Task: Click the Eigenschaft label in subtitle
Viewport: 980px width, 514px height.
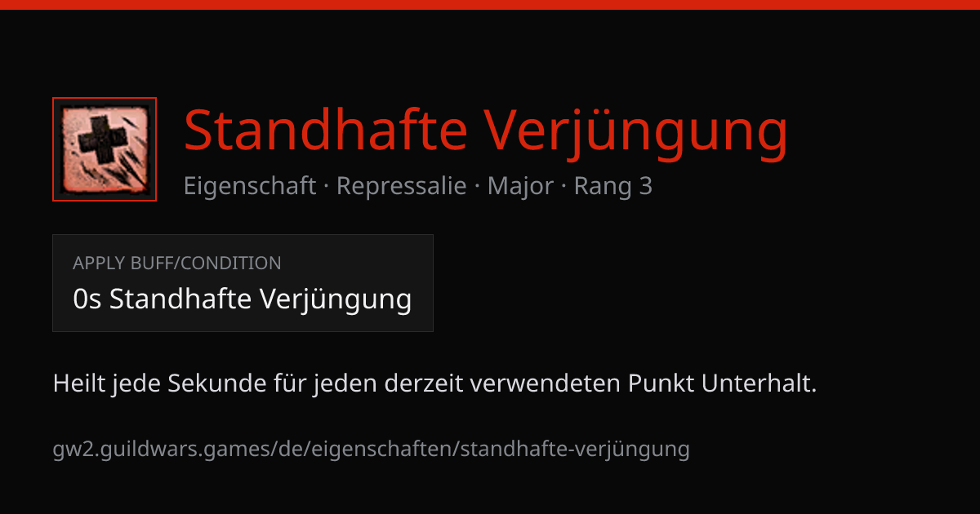Action: point(249,187)
